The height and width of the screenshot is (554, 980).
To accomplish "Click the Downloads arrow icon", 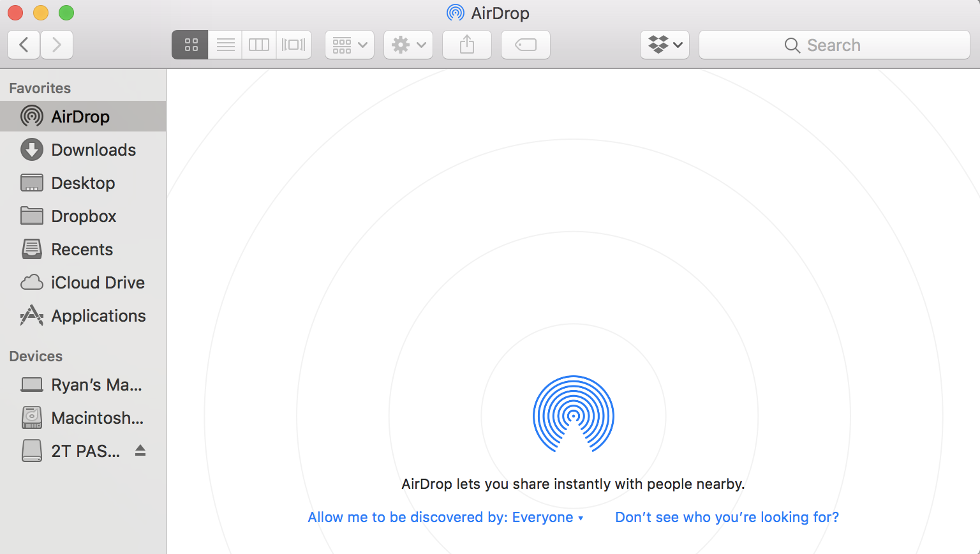I will click(32, 149).
